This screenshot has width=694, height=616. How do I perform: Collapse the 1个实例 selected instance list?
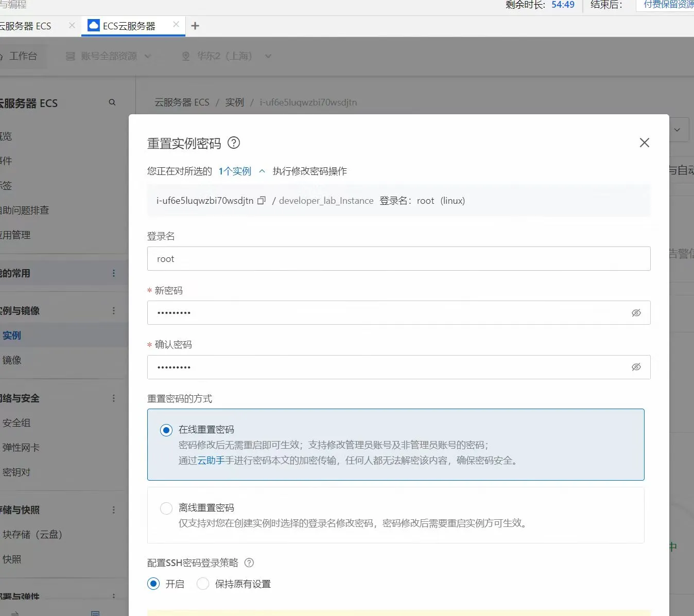(x=262, y=171)
